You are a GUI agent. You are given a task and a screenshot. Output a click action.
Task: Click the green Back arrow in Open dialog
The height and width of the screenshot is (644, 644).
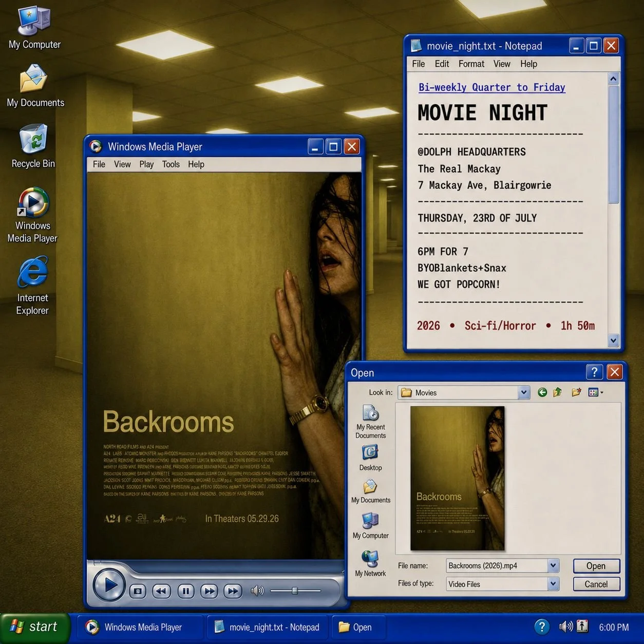click(x=542, y=392)
